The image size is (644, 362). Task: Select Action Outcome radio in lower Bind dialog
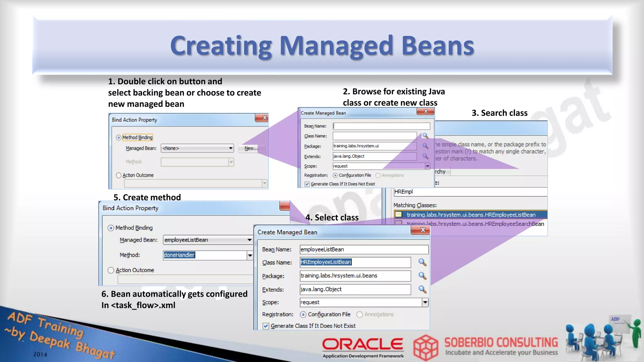point(111,270)
